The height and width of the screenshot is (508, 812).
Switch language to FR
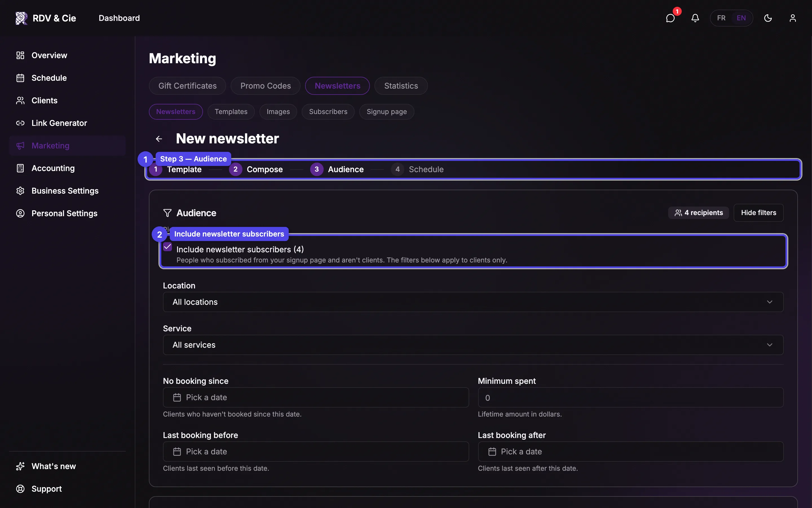pos(721,18)
